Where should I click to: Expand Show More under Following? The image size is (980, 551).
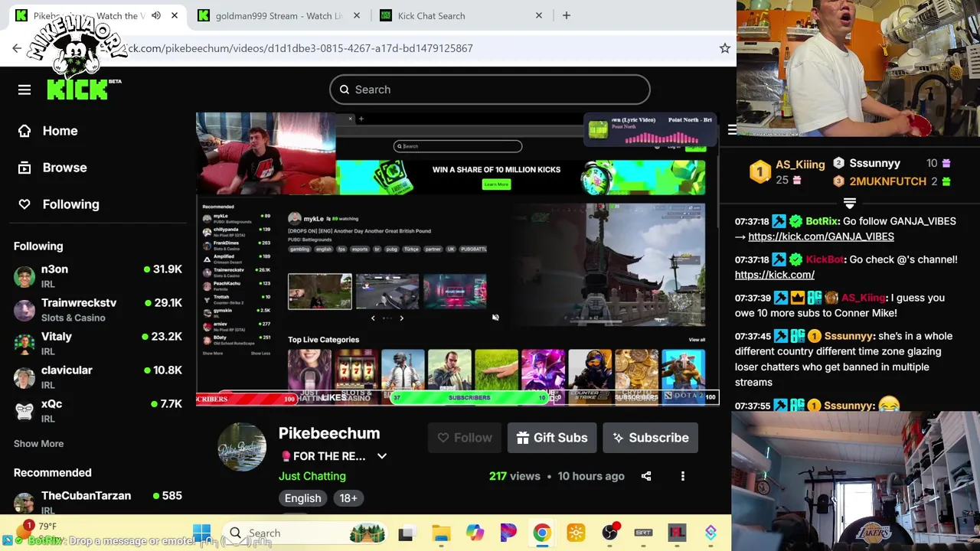[x=38, y=444]
